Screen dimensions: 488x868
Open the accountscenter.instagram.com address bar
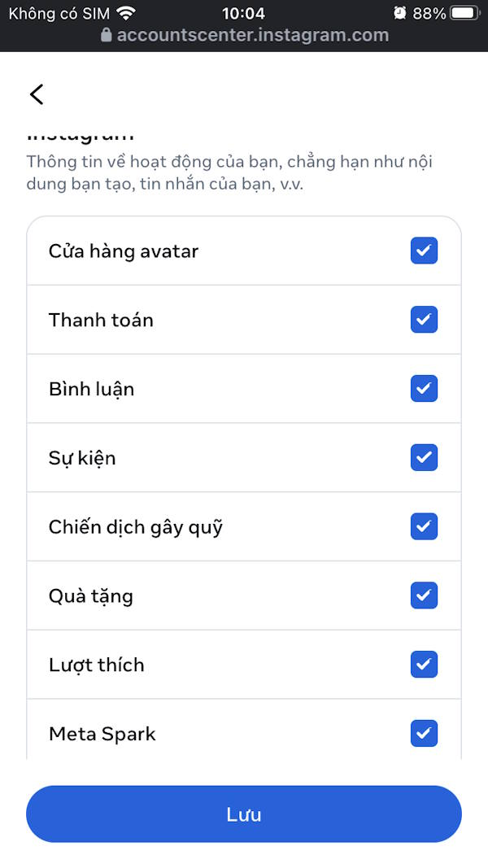coord(244,35)
